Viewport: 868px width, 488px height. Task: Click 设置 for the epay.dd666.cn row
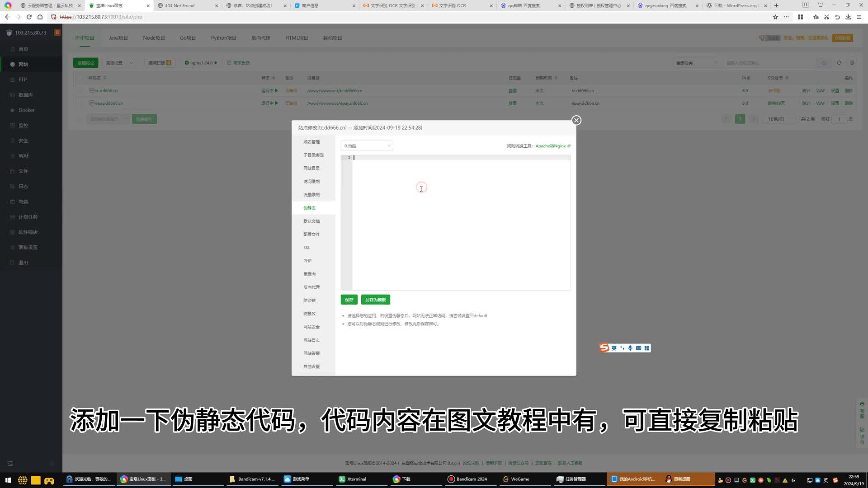coord(835,103)
